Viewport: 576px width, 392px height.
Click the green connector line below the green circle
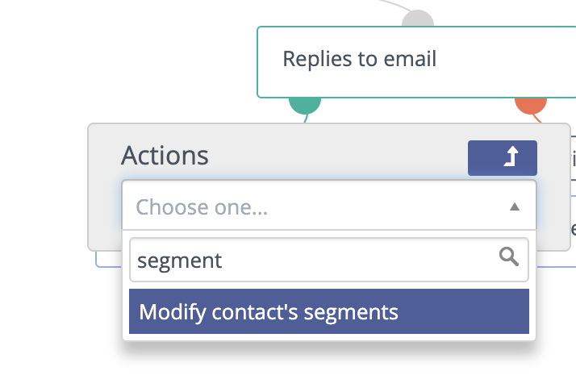[306, 119]
